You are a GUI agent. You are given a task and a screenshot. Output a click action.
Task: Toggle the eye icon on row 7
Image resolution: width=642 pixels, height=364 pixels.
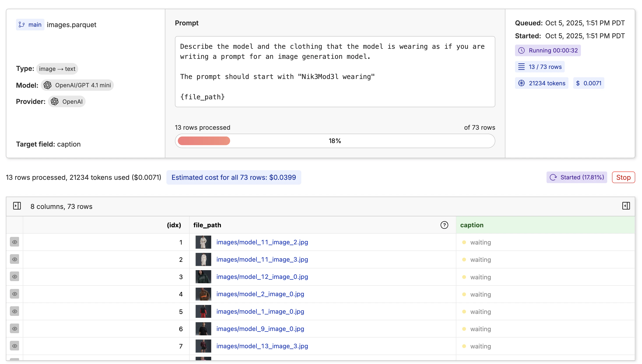(14, 346)
